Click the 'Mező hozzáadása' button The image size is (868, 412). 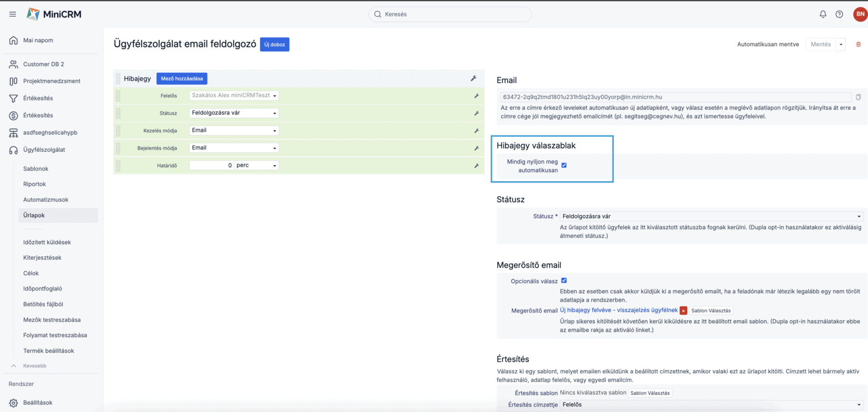point(182,79)
